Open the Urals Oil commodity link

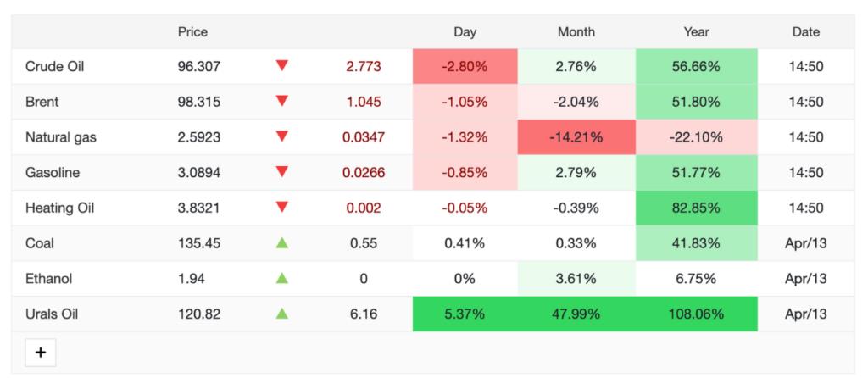click(x=52, y=314)
